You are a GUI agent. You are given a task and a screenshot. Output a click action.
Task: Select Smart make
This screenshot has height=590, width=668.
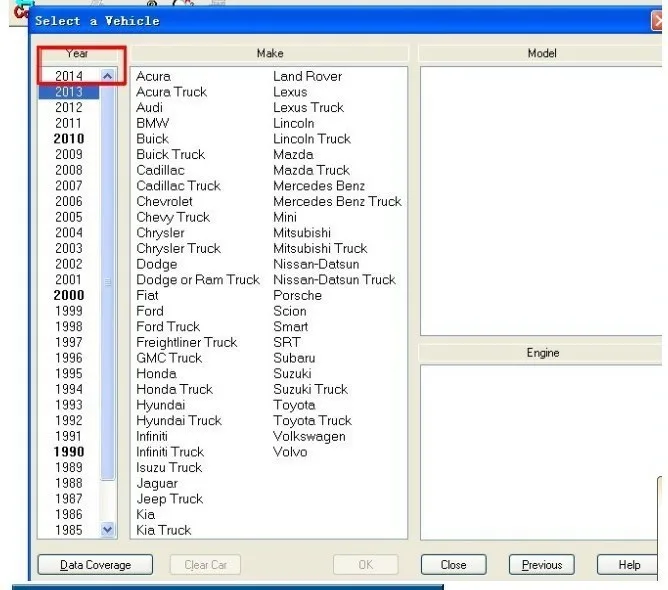tap(291, 326)
